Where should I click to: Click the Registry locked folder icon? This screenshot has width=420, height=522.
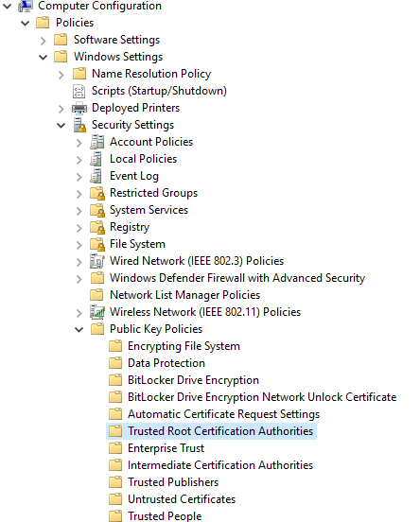(97, 227)
